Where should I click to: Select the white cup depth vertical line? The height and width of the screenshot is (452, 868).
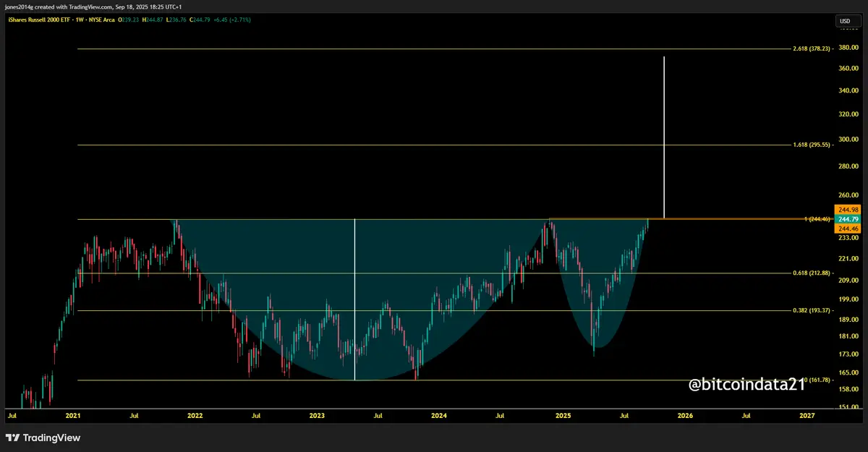(354, 299)
